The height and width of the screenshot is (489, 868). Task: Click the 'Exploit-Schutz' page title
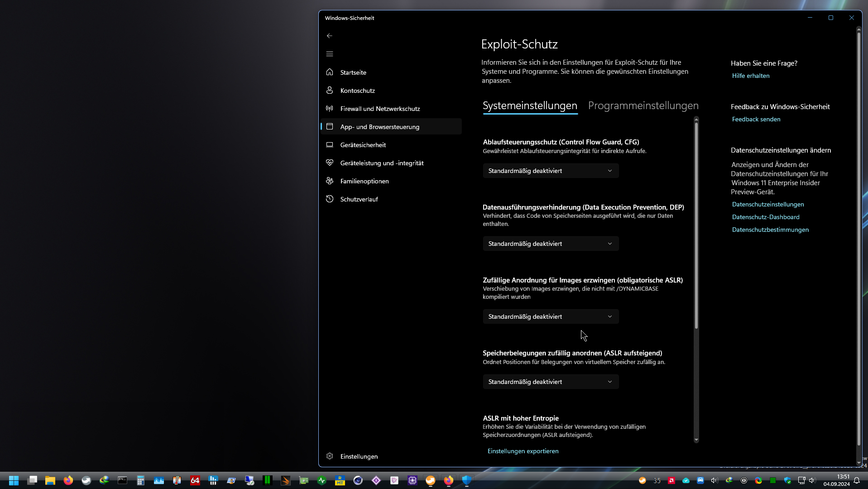point(519,44)
